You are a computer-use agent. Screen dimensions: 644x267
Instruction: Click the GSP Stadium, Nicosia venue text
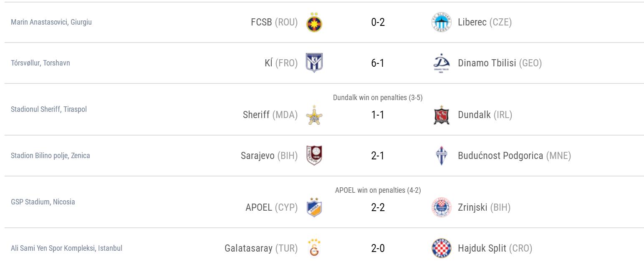point(43,202)
